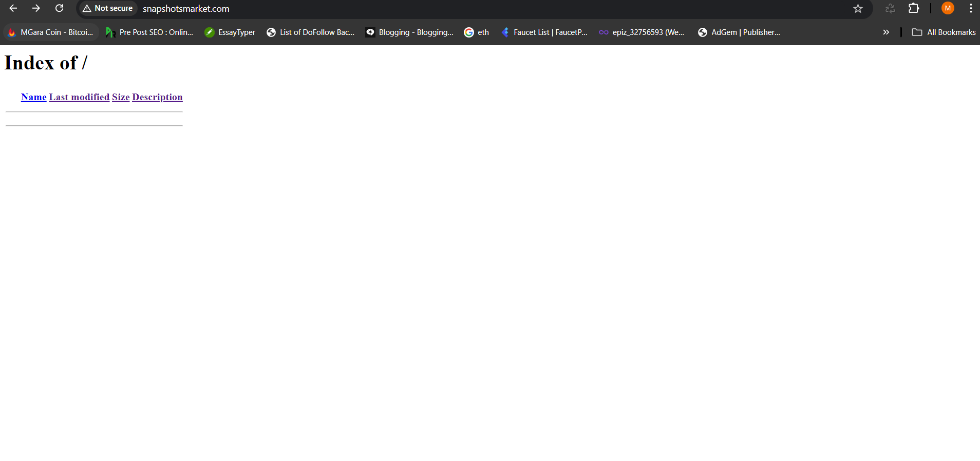980x461 pixels.
Task: Open the orange M profile avatar
Action: point(948,8)
